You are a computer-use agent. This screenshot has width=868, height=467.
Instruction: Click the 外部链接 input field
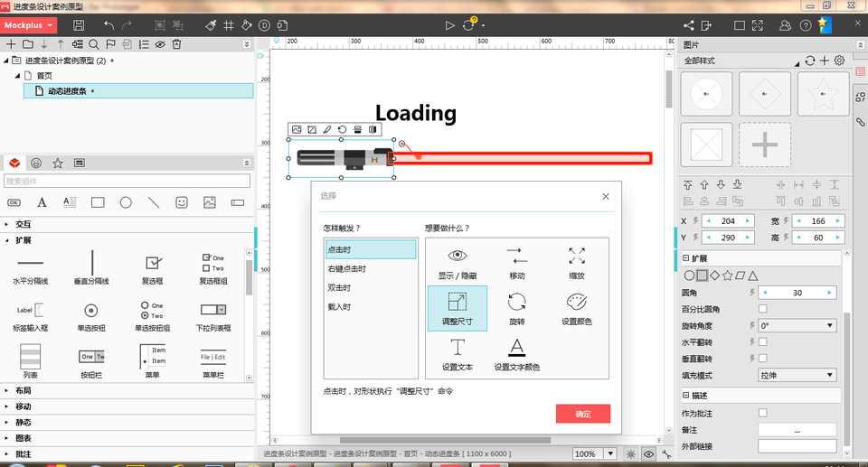tap(797, 446)
